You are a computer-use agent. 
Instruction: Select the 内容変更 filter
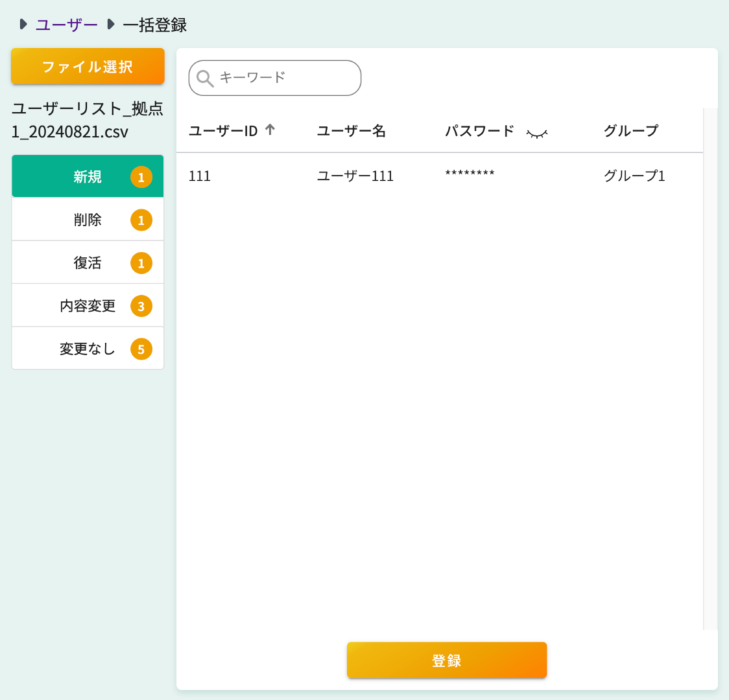[88, 305]
